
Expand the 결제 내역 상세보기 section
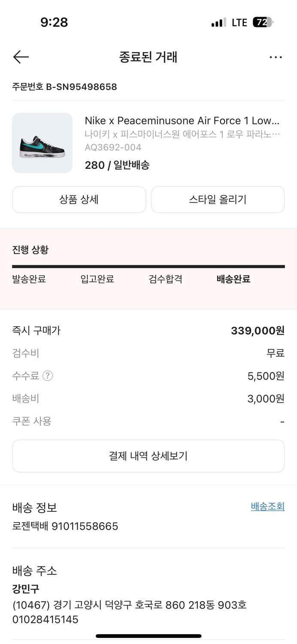pyautogui.click(x=148, y=456)
